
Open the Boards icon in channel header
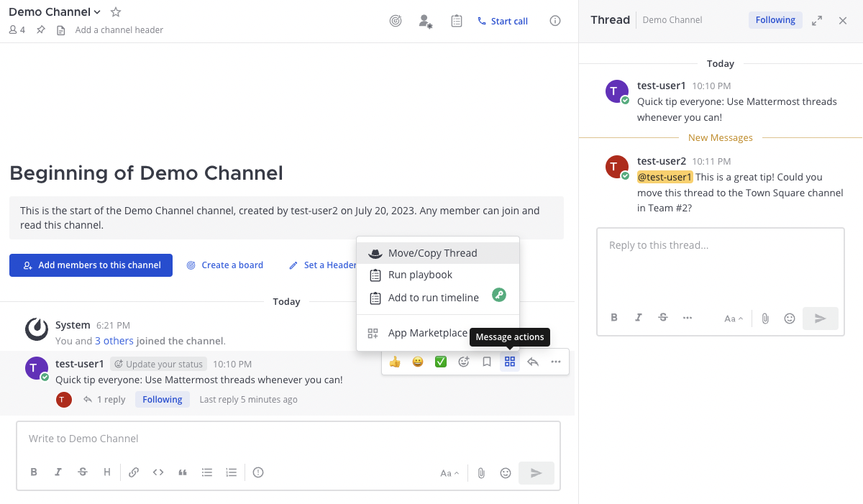pos(396,21)
